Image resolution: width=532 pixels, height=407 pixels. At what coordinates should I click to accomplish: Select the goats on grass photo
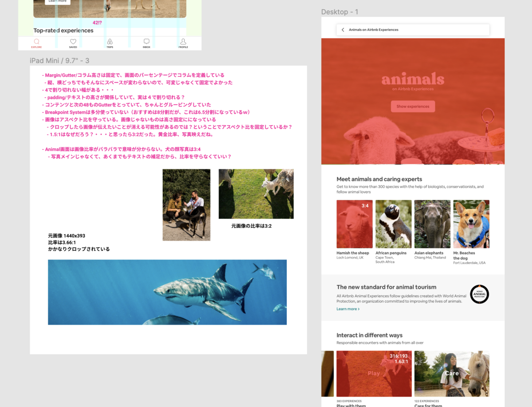point(256,194)
